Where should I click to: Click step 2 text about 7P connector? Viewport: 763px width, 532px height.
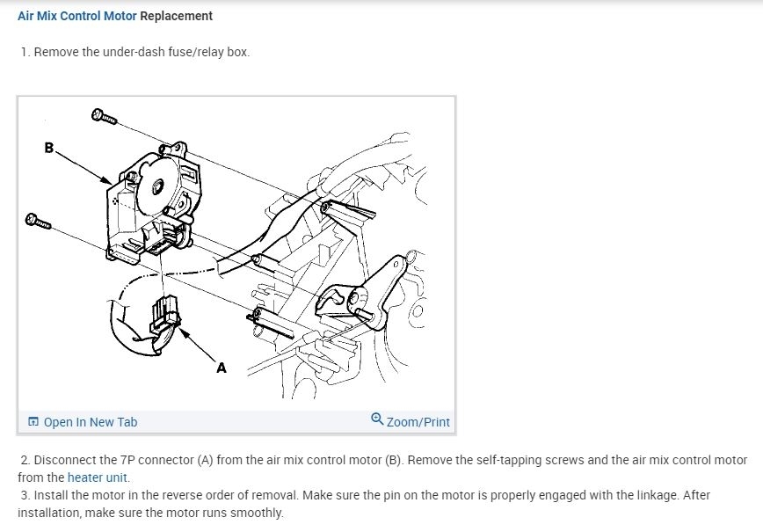(382, 469)
